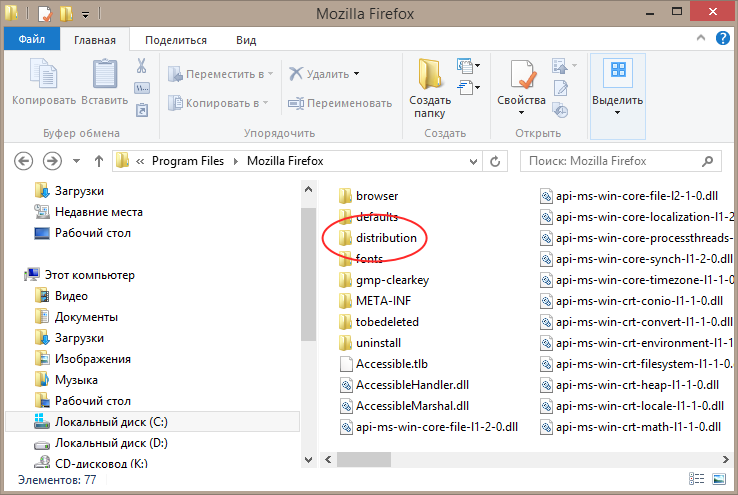The width and height of the screenshot is (738, 495).
Task: Click Properties icon in quick access toolbar
Action: click(45, 13)
